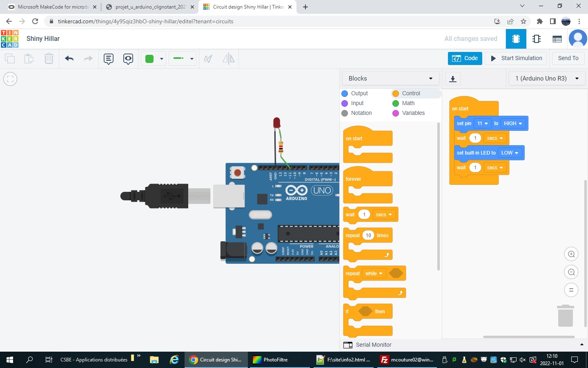Open a new browser tab
588x368 pixels.
point(305,7)
